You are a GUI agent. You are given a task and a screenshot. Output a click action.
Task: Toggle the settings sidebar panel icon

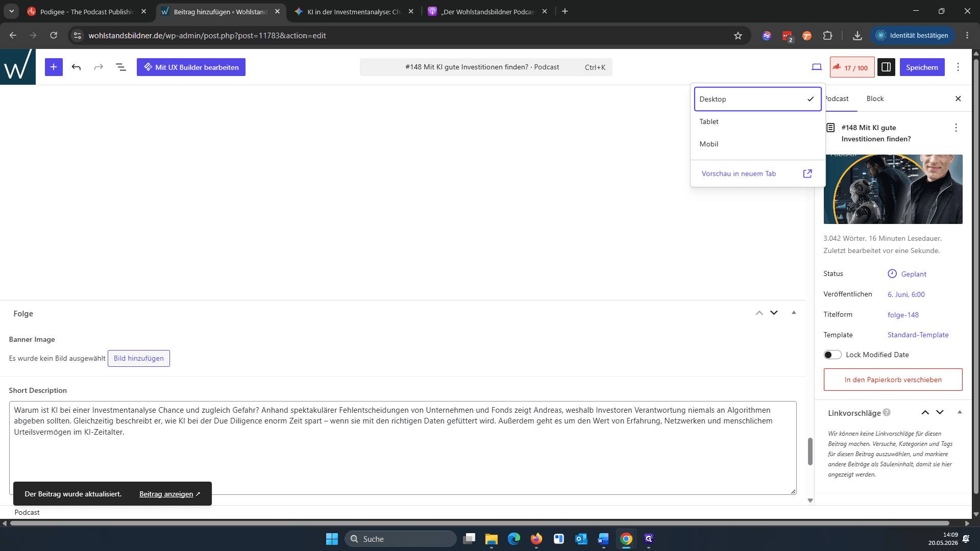click(x=886, y=67)
